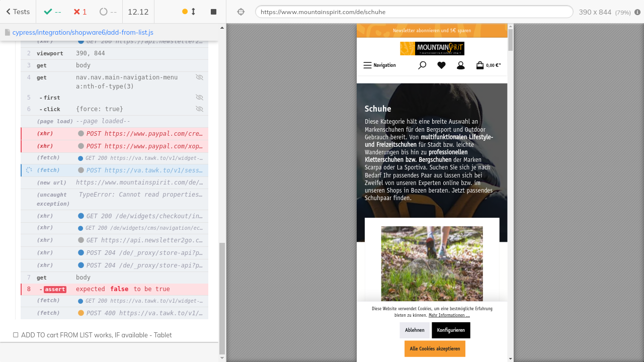The height and width of the screenshot is (362, 644).
Task: Click the shop search magnifier icon
Action: (422, 65)
